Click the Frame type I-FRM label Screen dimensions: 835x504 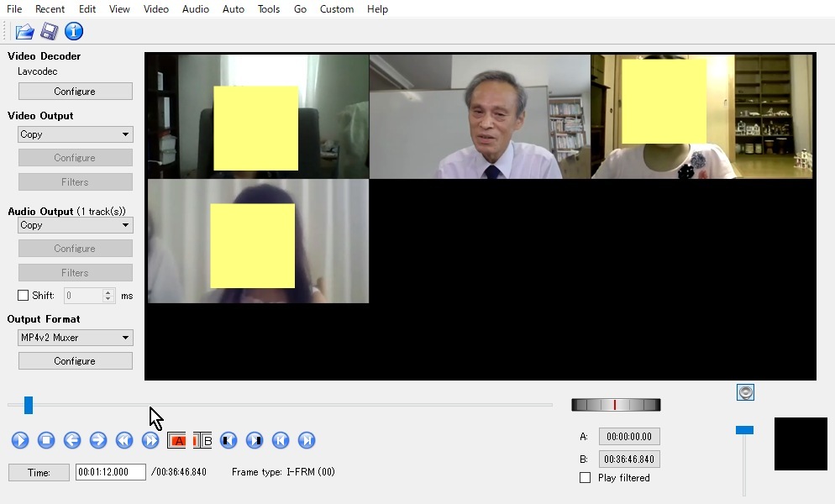(283, 471)
